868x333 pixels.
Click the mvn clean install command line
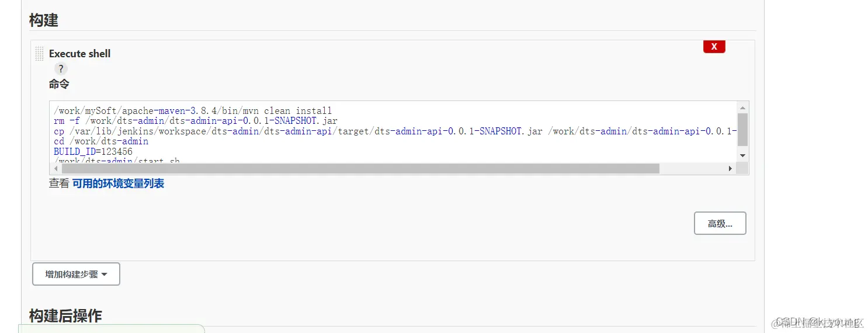[x=193, y=110]
